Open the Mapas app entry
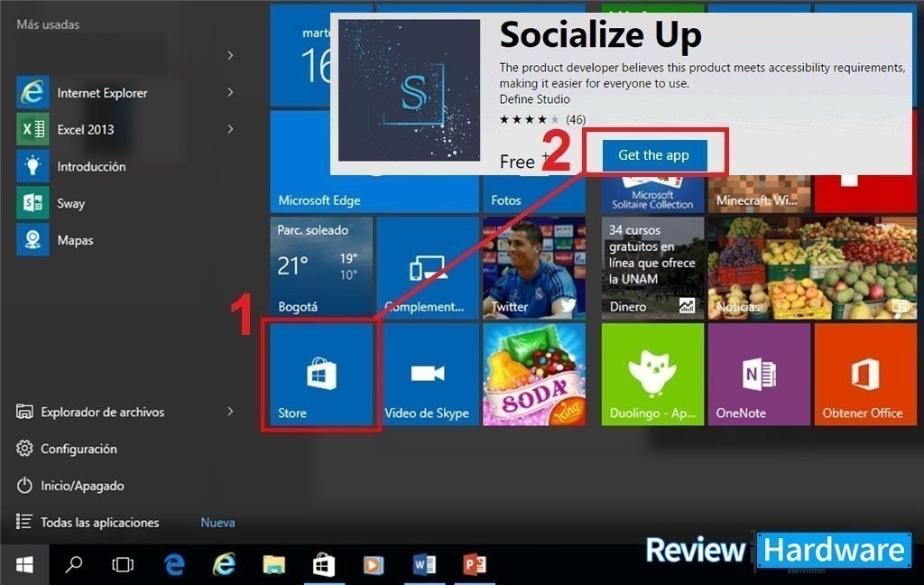Viewport: 924px width, 585px height. (x=75, y=240)
